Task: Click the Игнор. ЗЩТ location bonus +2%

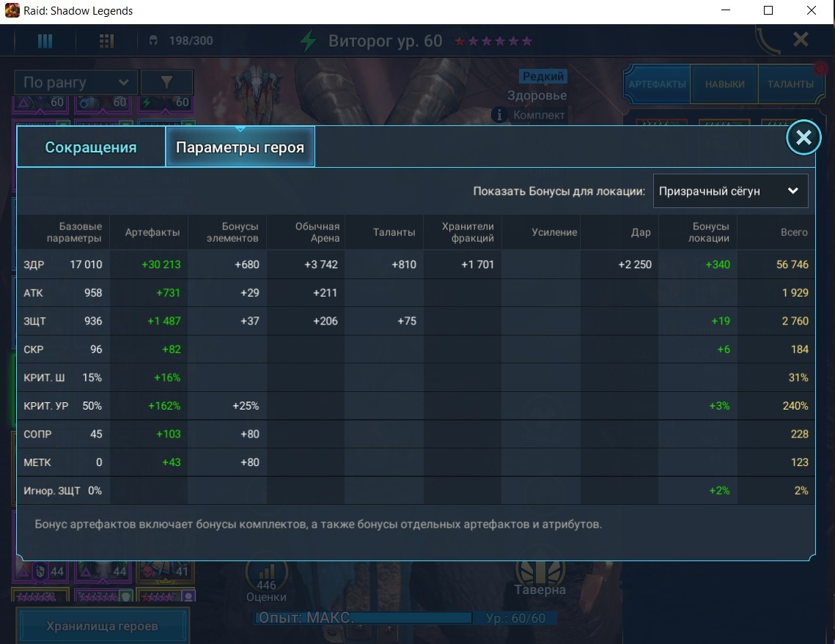Action: click(x=719, y=490)
